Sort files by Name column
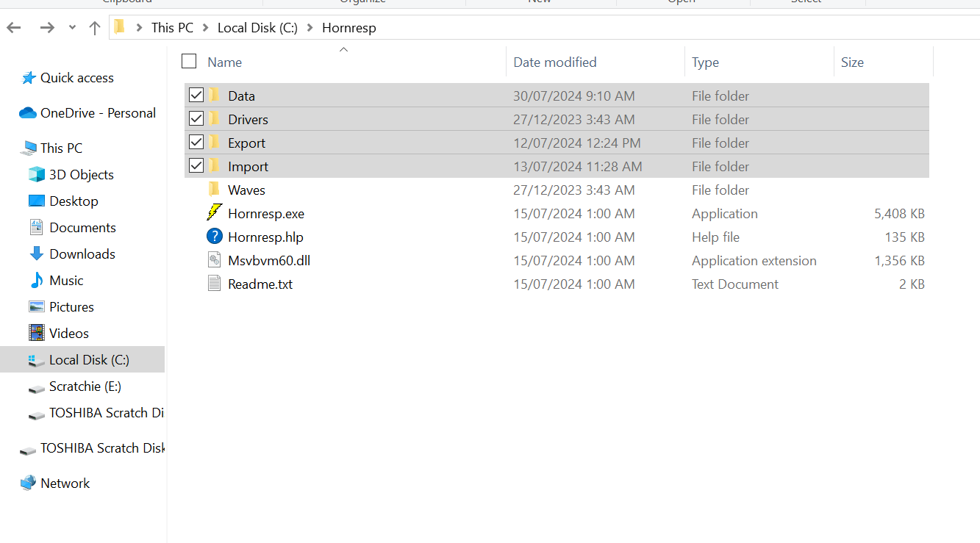The image size is (980, 543). click(225, 62)
